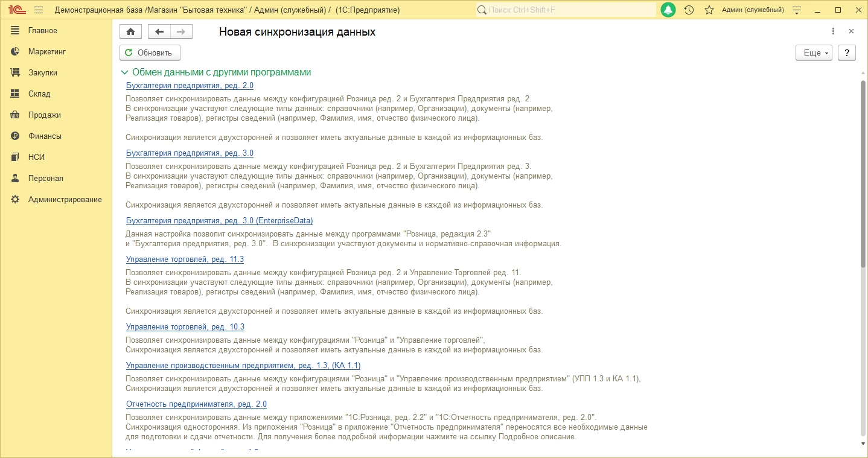Open title bar settings lines dropdown
Screen dimensions: 868x458
pos(797,10)
